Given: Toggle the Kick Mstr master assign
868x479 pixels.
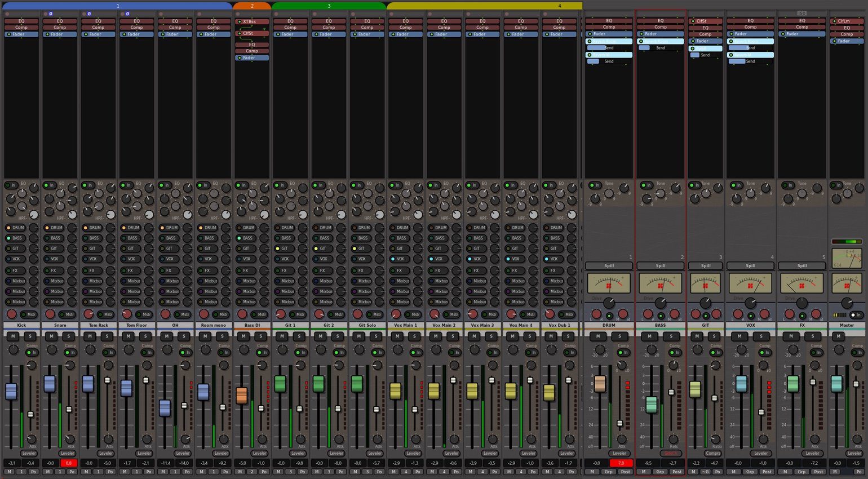Looking at the screenshot, I should 29,314.
